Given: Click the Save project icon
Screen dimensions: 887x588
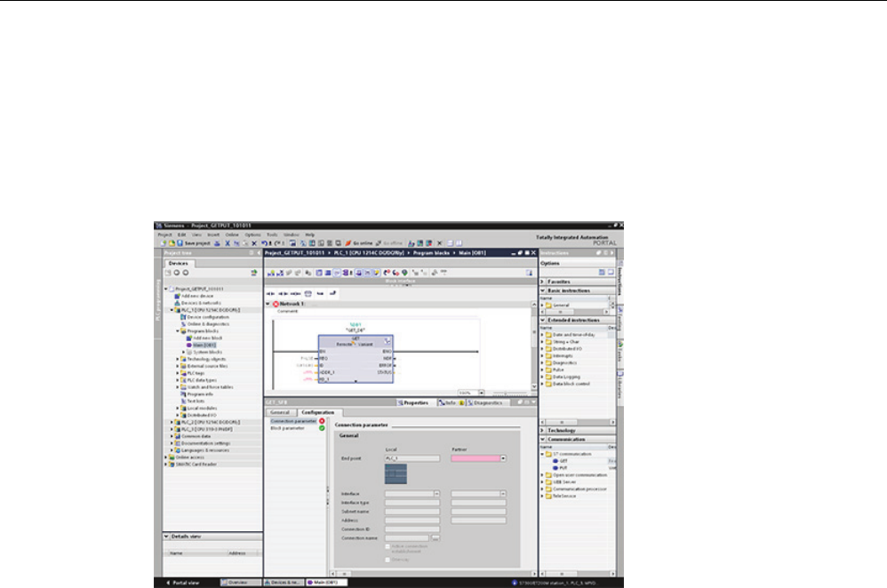Looking at the screenshot, I should click(180, 243).
